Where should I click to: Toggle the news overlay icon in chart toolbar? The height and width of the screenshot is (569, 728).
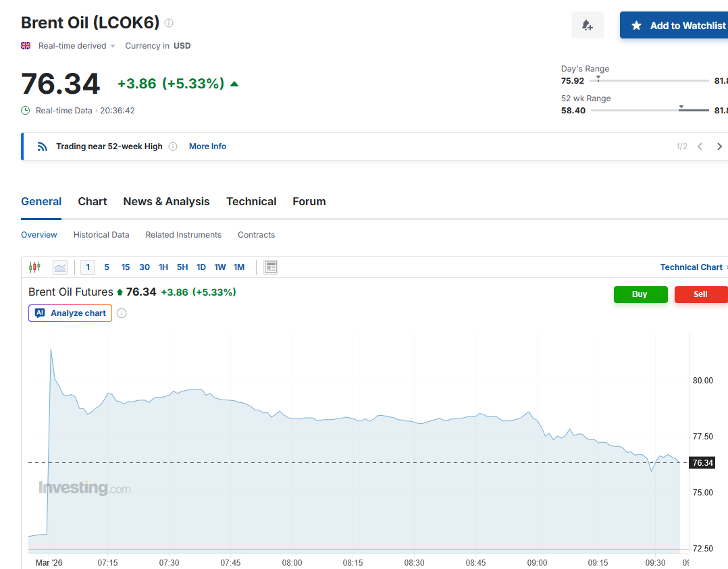coord(271,267)
